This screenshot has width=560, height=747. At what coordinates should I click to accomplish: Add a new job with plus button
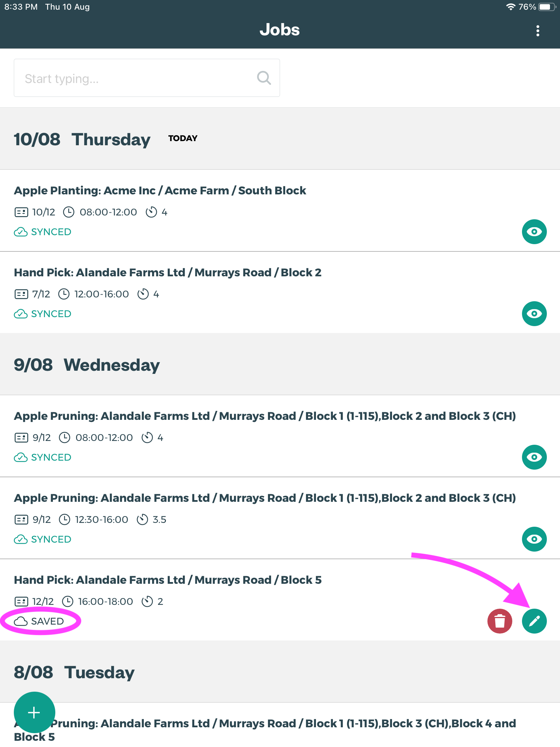coord(34,712)
